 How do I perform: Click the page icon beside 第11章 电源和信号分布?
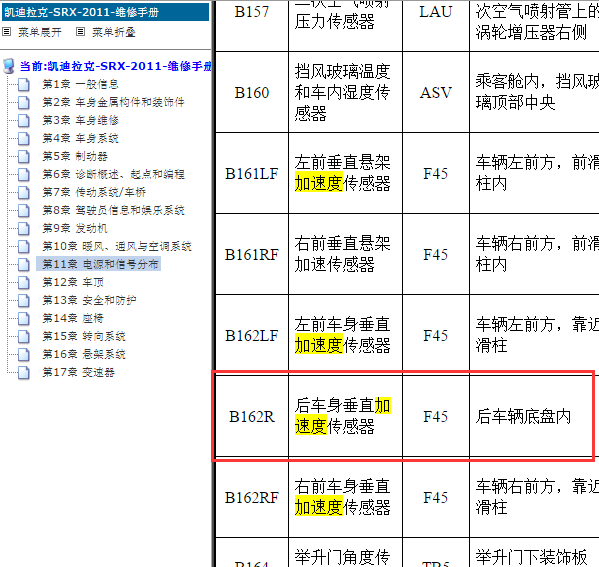pyautogui.click(x=24, y=264)
